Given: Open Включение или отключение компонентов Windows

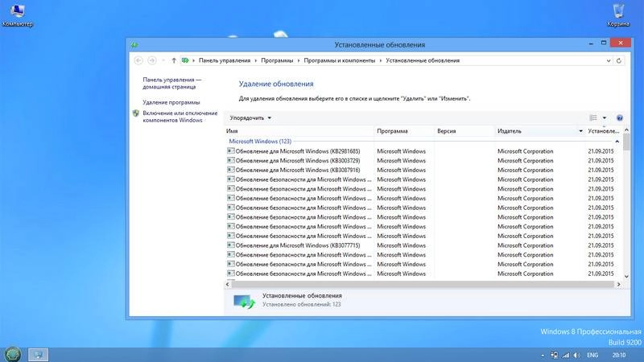Looking at the screenshot, I should pos(180,117).
